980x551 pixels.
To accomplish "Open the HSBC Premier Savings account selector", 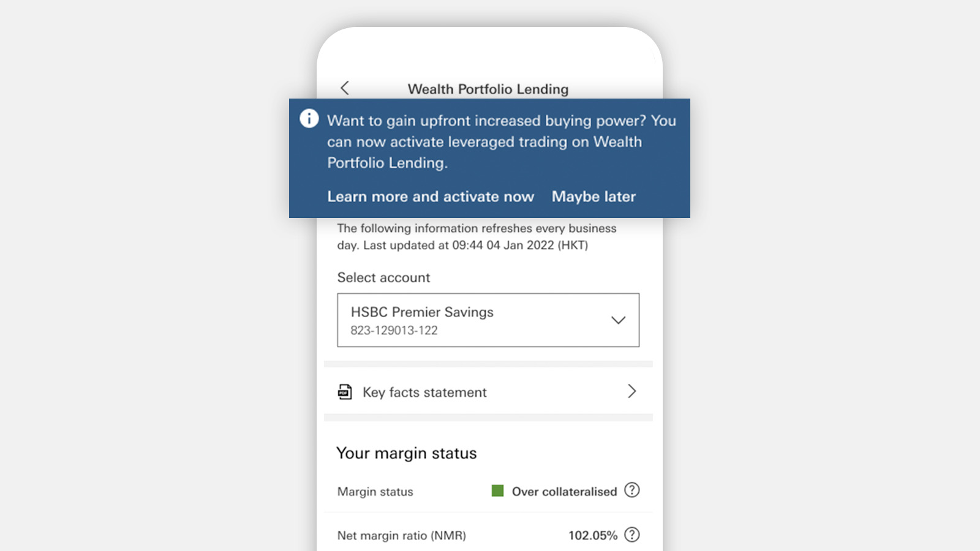I will 478,320.
